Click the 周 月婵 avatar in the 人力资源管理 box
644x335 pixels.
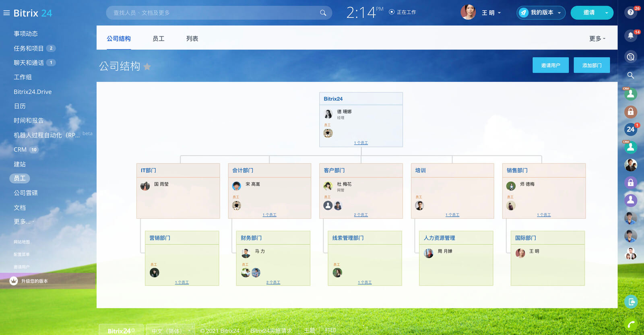(429, 253)
